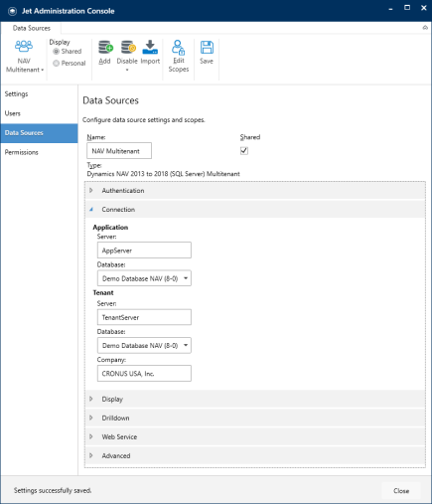Open the Application Database dropdown
The image size is (432, 504).
coord(144,278)
